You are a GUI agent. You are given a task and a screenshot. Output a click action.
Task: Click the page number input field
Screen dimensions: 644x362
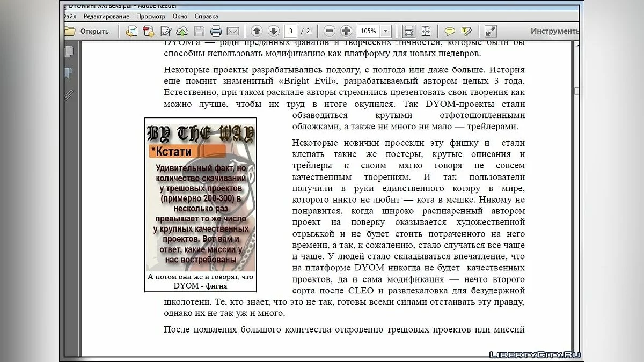tap(291, 31)
